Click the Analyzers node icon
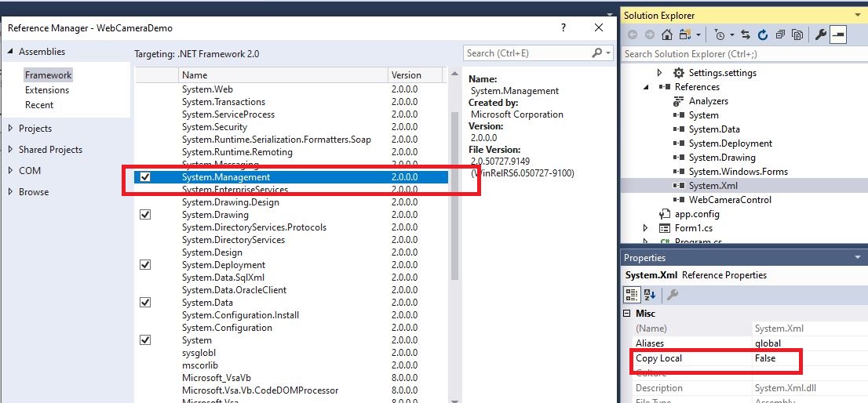 coord(678,101)
